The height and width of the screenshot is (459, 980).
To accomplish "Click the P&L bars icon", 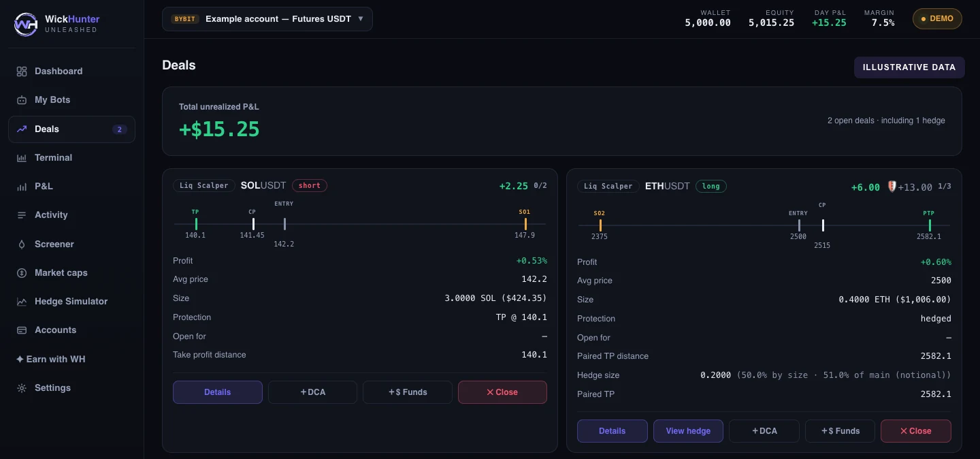I will pyautogui.click(x=22, y=187).
